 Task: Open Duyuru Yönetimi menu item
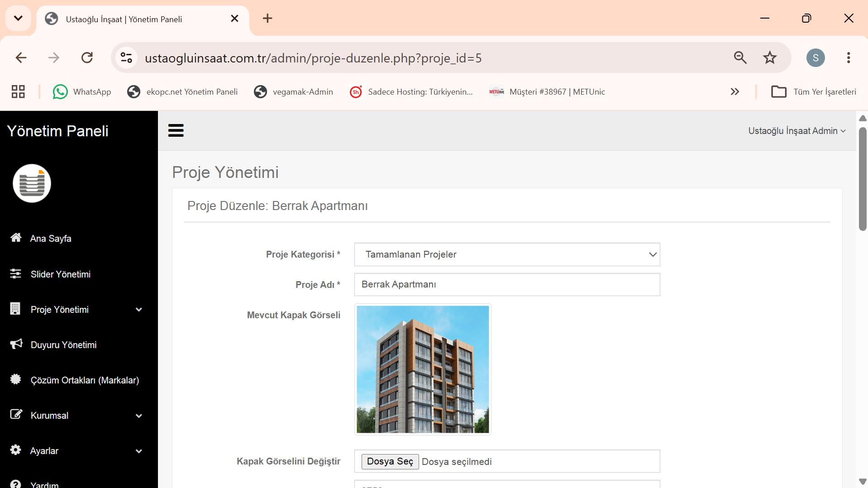(x=63, y=344)
